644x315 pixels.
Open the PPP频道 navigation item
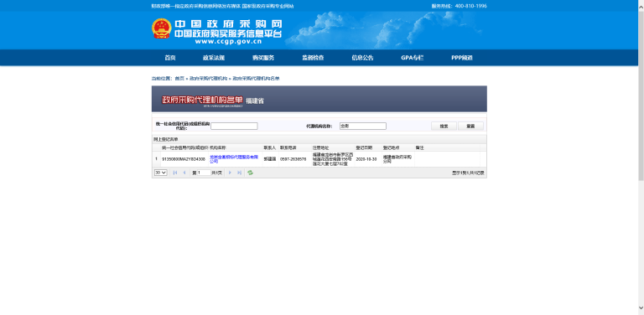(x=462, y=58)
